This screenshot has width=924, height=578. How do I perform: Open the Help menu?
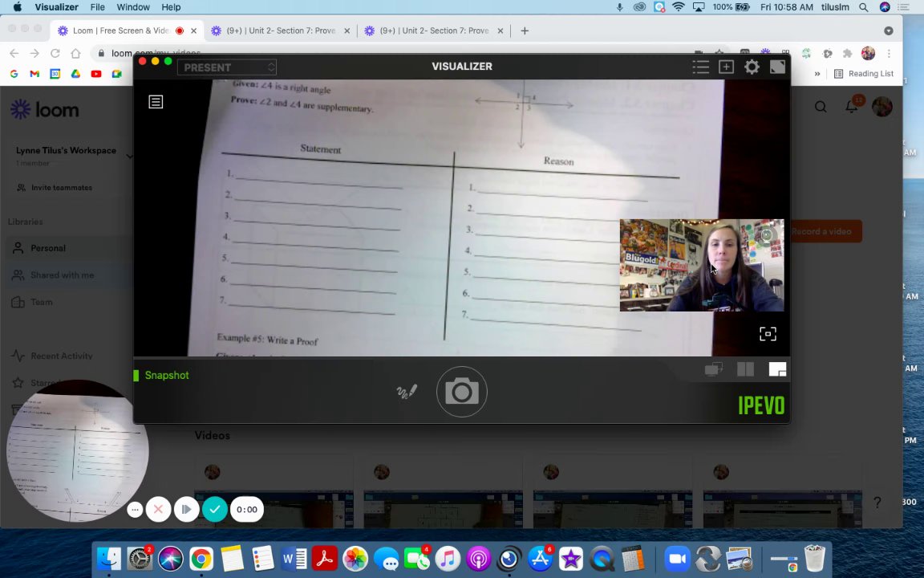point(171,7)
